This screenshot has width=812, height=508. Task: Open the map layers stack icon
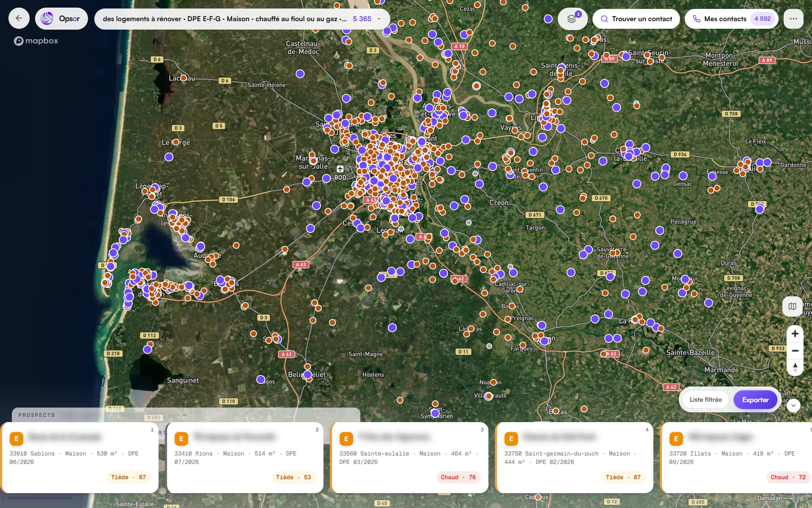572,19
